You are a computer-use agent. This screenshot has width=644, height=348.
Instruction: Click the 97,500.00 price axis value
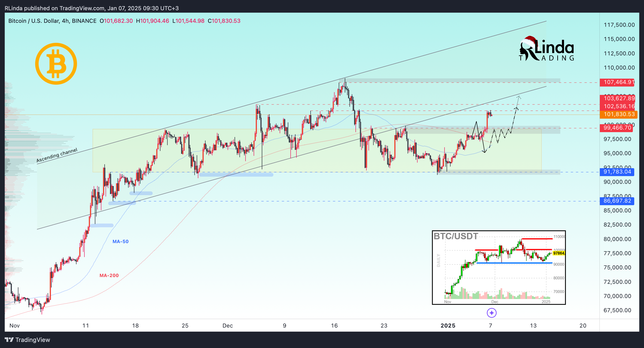click(617, 139)
